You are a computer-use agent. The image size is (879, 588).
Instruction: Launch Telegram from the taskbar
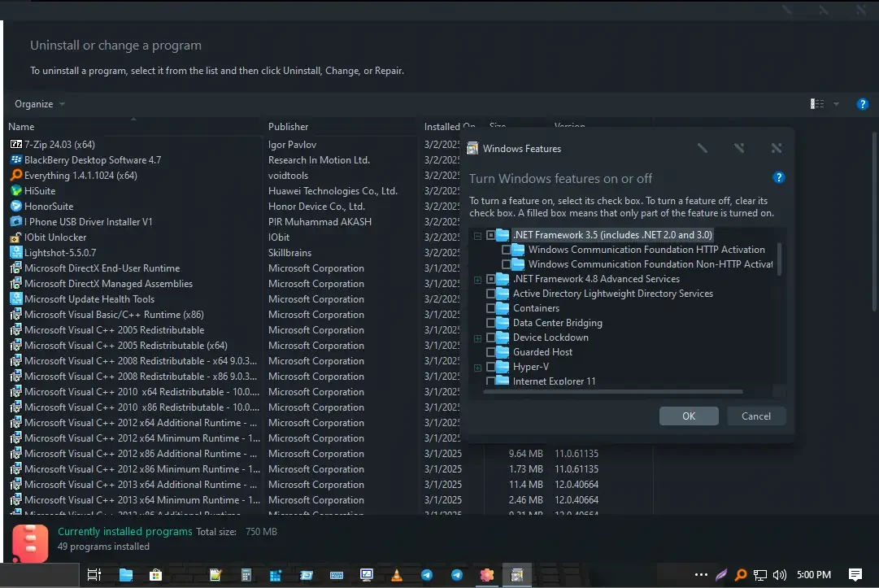tap(427, 575)
